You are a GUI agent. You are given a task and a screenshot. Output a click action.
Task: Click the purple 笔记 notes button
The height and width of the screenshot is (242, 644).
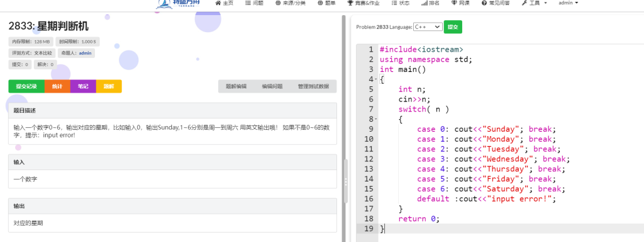click(83, 86)
